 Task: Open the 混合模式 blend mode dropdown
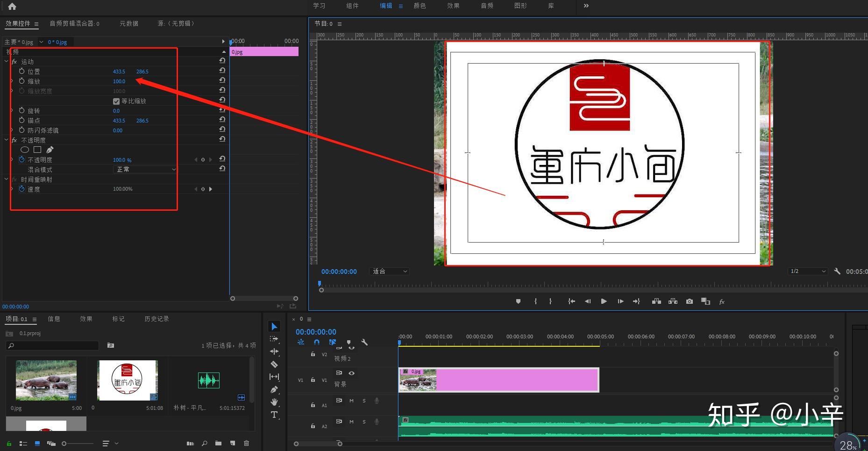point(145,169)
